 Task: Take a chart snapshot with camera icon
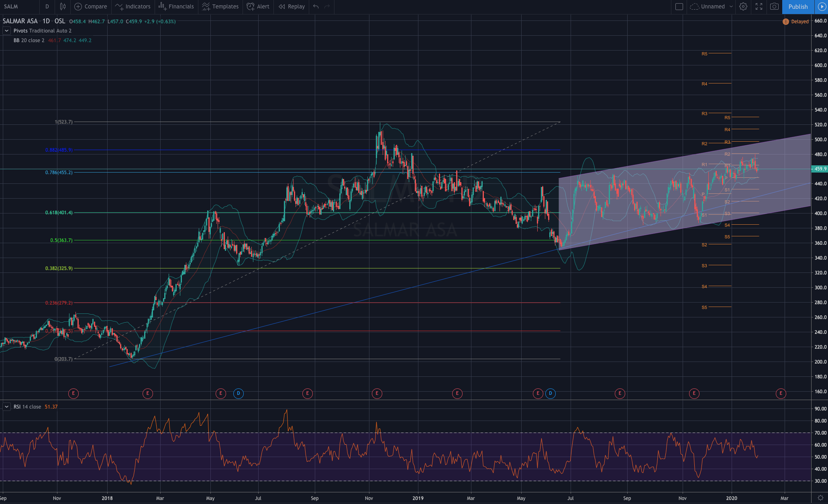pyautogui.click(x=774, y=6)
